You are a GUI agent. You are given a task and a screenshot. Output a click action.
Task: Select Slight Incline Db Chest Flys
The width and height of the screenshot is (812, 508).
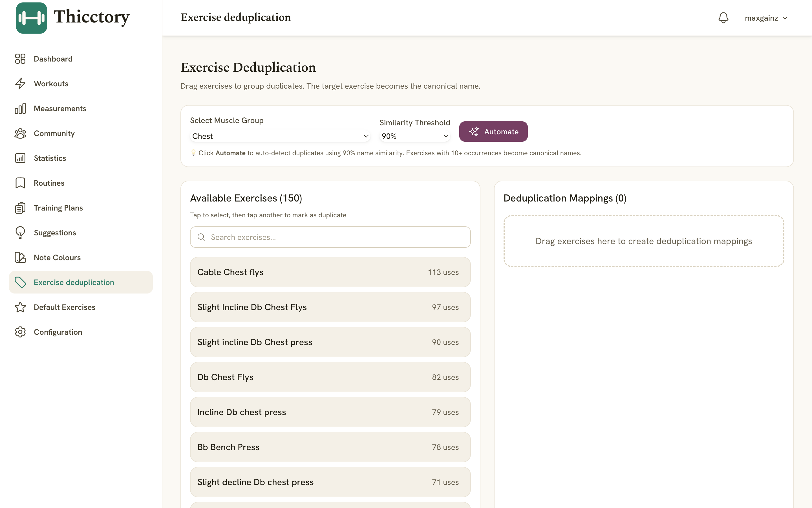[330, 307]
